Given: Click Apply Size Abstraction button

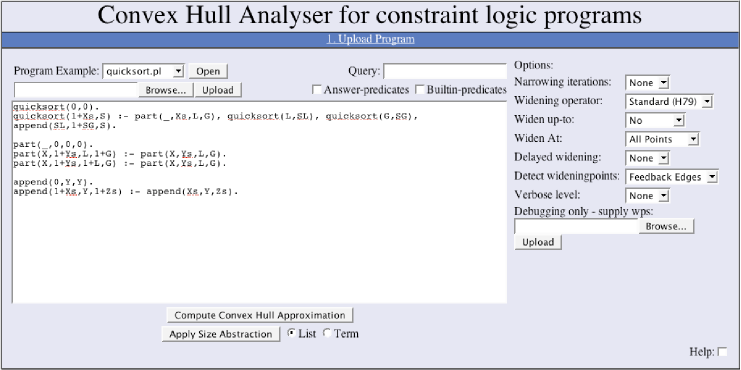Looking at the screenshot, I should click(221, 334).
